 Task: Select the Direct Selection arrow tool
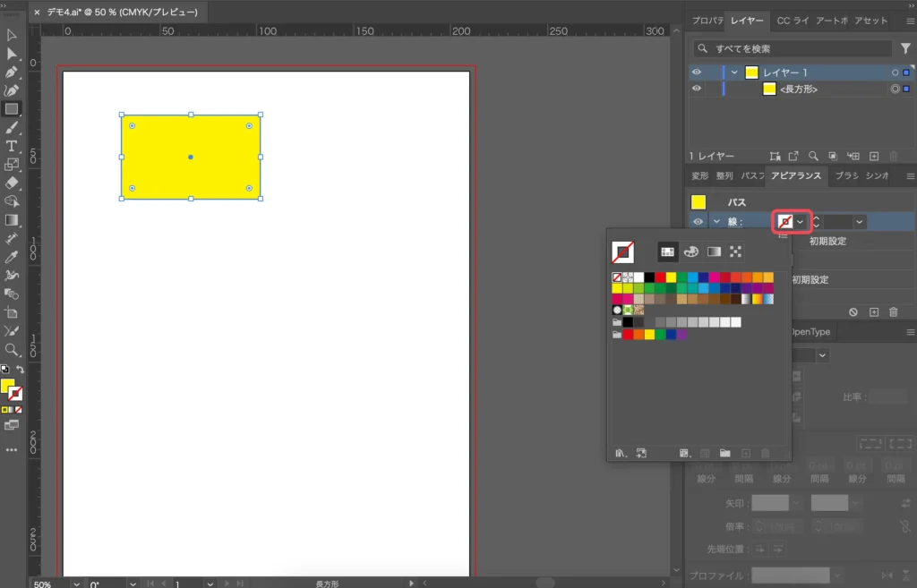12,55
